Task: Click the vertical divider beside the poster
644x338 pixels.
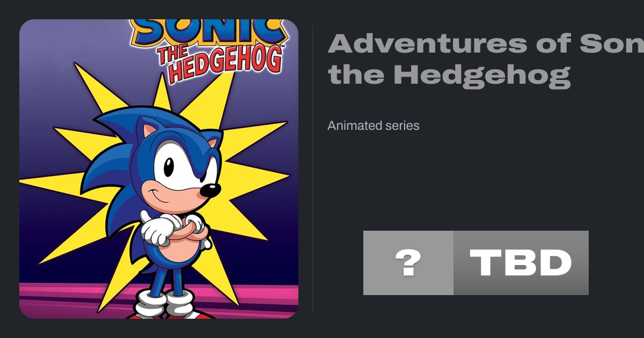Action: point(312,169)
